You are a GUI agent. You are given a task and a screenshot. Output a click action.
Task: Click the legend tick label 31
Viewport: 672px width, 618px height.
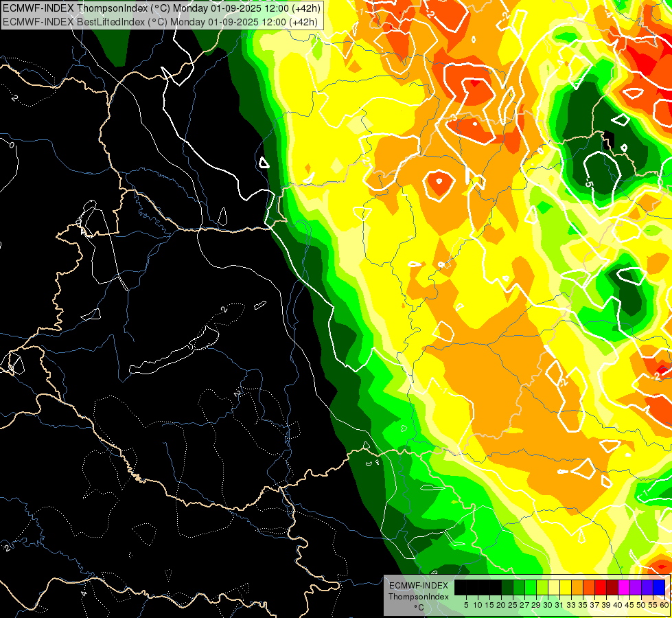[x=559, y=605]
